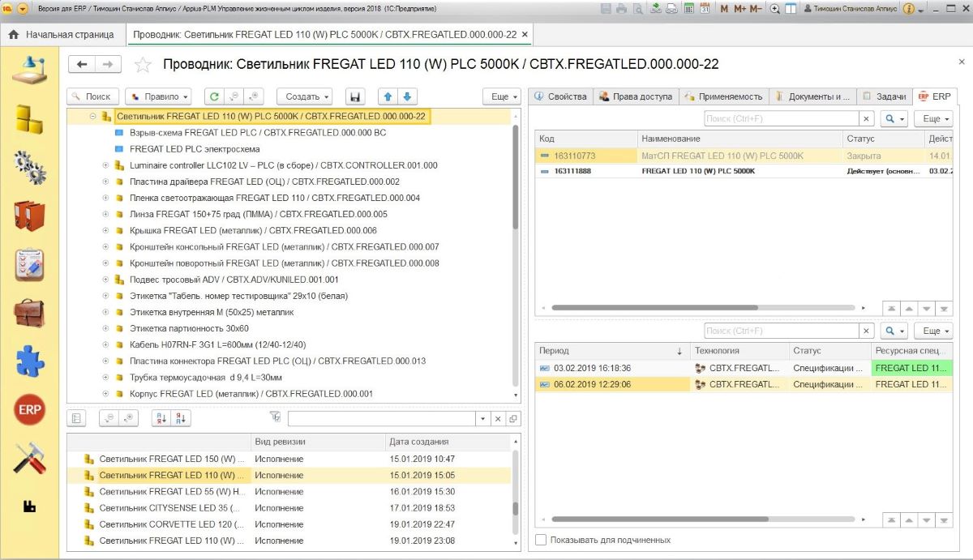Open the gears sidebar section
Viewport: 973px width, 560px height.
coord(29,168)
